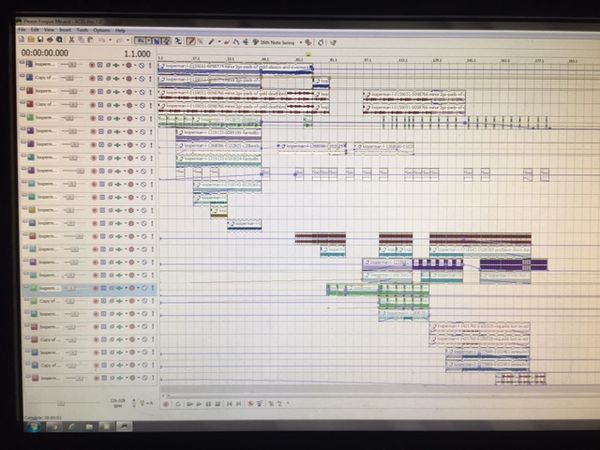Click the Windows Start button
The width and height of the screenshot is (600, 450).
(35, 426)
